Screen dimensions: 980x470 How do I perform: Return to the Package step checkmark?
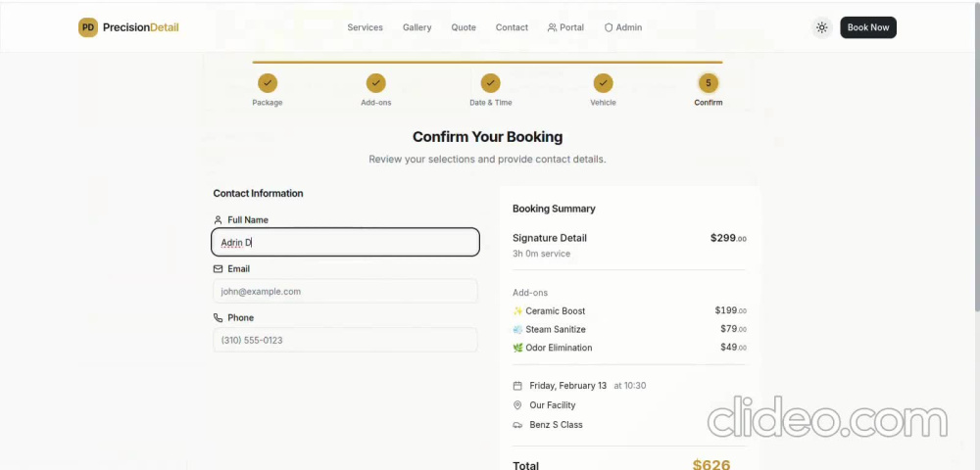click(x=268, y=82)
